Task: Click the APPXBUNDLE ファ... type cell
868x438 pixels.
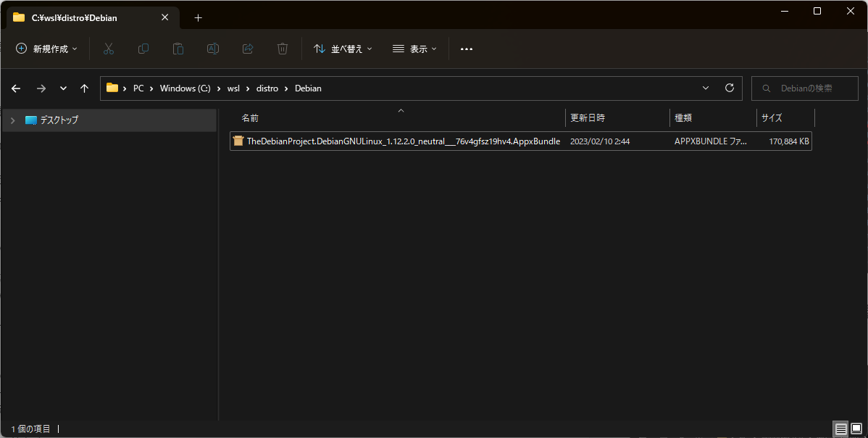Action: pos(711,141)
